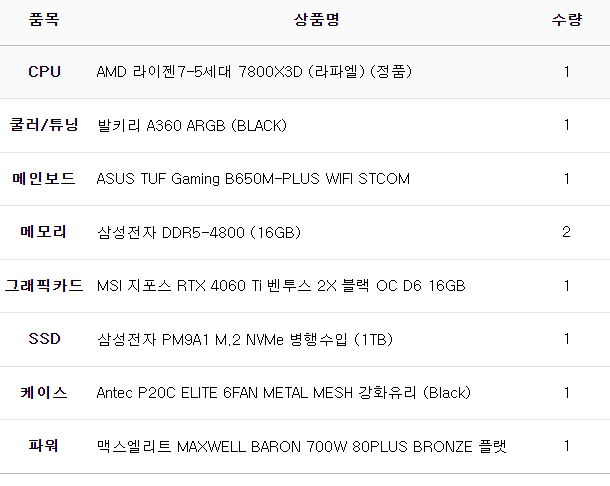
Task: Select the CPU category label
Action: [x=44, y=72]
